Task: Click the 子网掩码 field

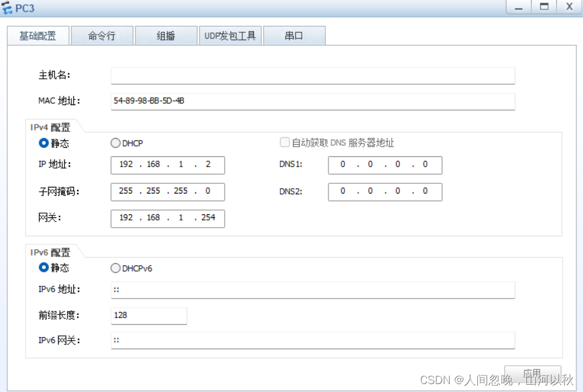Action: click(x=168, y=192)
